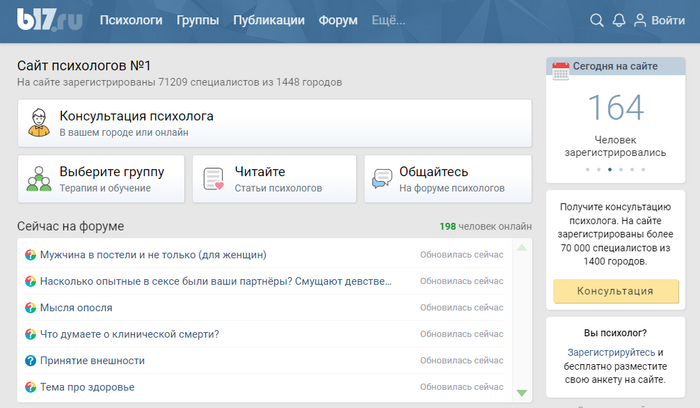This screenshot has height=408, width=700.
Task: Open the notifications bell icon
Action: (x=618, y=21)
